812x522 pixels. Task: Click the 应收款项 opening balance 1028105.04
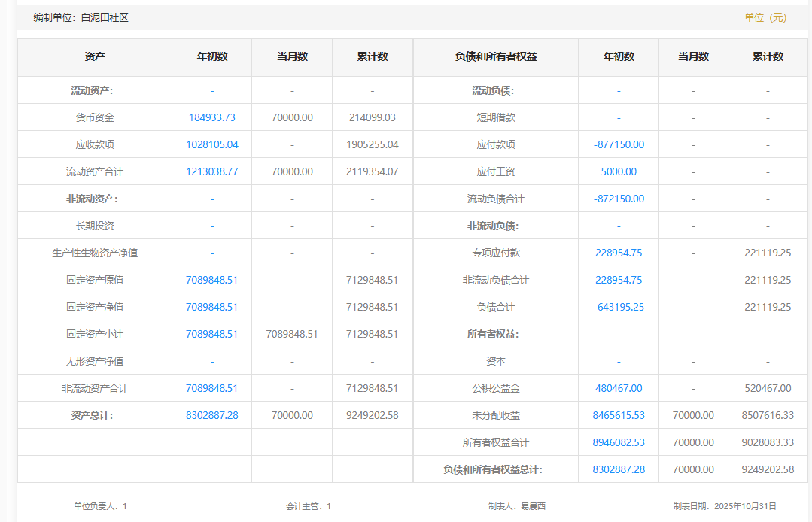pyautogui.click(x=211, y=144)
